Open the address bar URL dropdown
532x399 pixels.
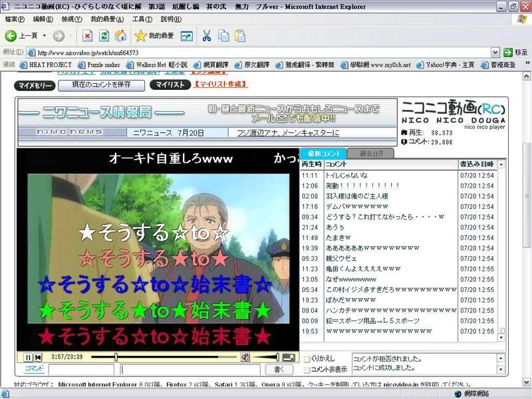[x=495, y=52]
